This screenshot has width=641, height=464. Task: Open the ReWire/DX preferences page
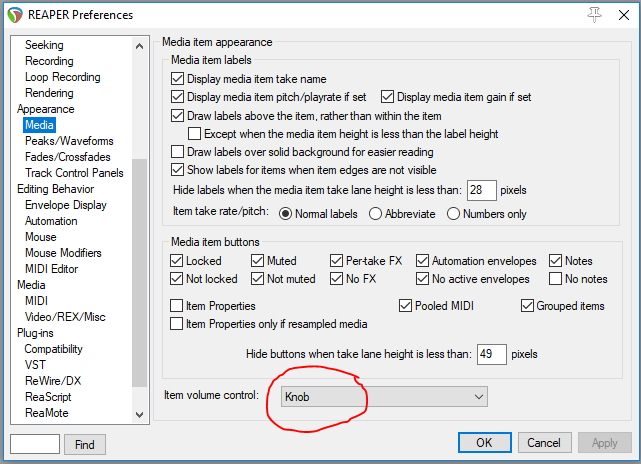point(53,381)
